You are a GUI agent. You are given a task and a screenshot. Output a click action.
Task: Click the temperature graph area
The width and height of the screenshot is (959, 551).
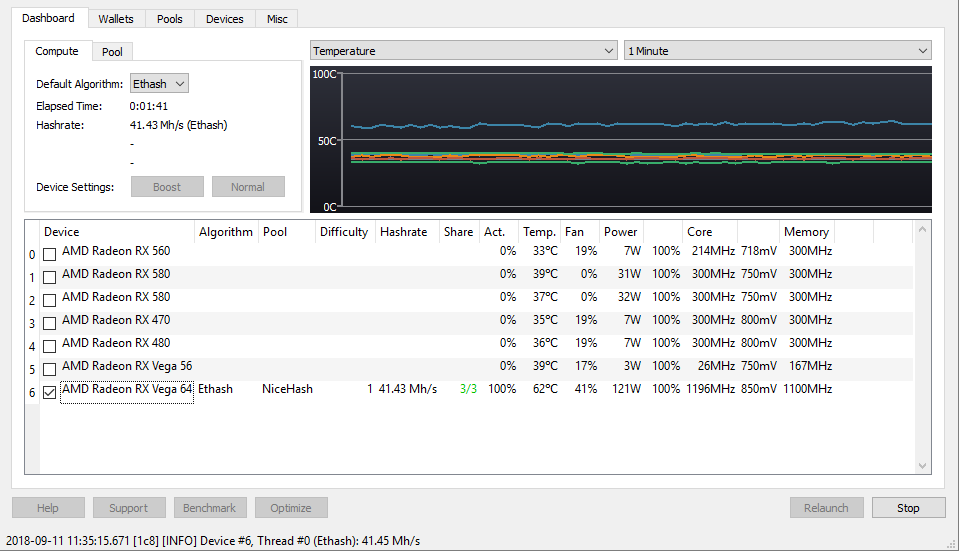click(621, 139)
